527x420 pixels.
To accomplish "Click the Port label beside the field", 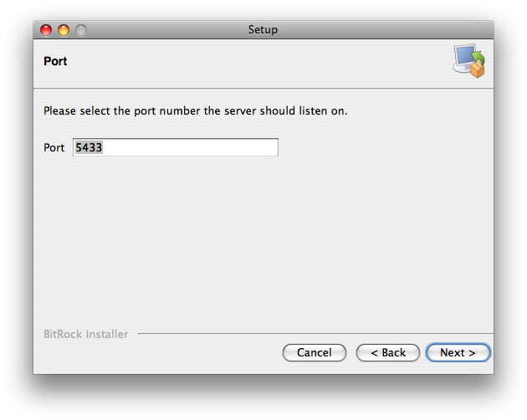I will coord(54,148).
